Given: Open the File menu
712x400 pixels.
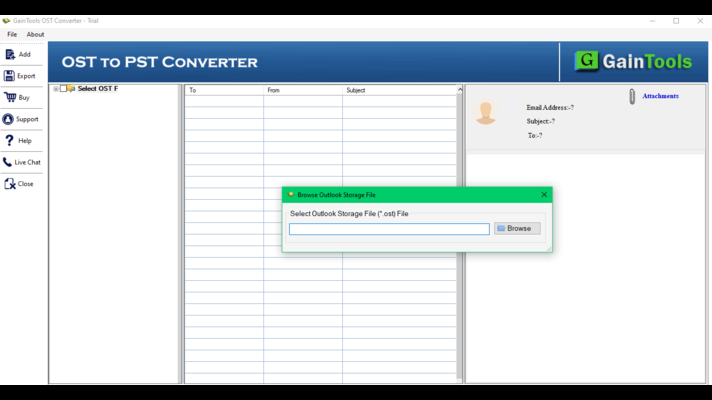Looking at the screenshot, I should (12, 35).
